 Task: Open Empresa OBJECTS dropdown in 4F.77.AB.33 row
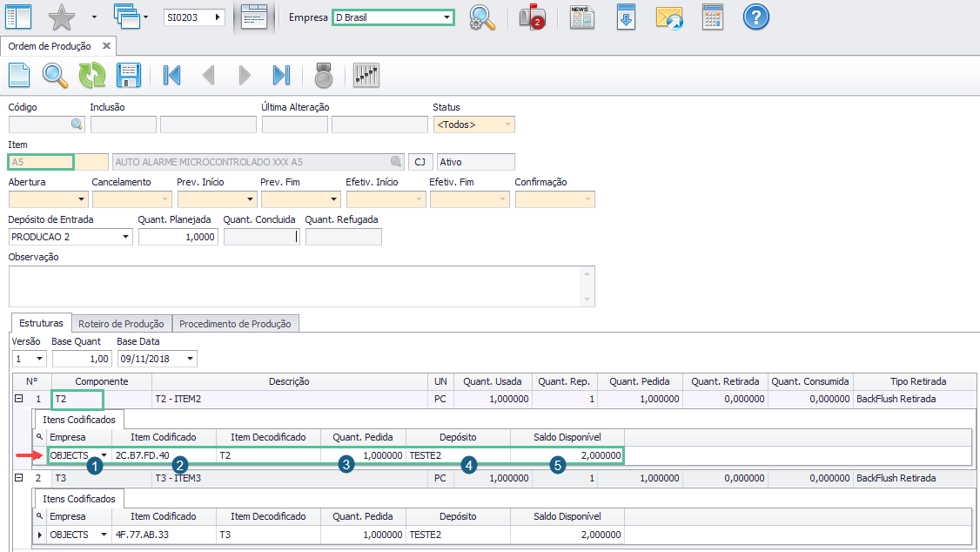pyautogui.click(x=104, y=535)
